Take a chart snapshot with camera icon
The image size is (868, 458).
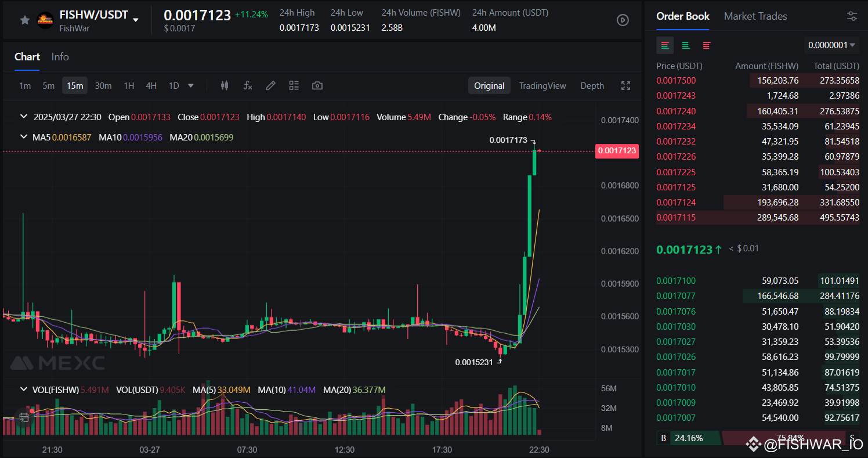point(317,85)
